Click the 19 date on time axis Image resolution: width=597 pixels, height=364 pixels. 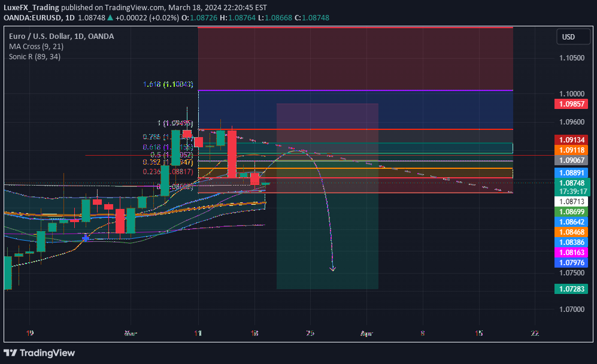[30, 333]
